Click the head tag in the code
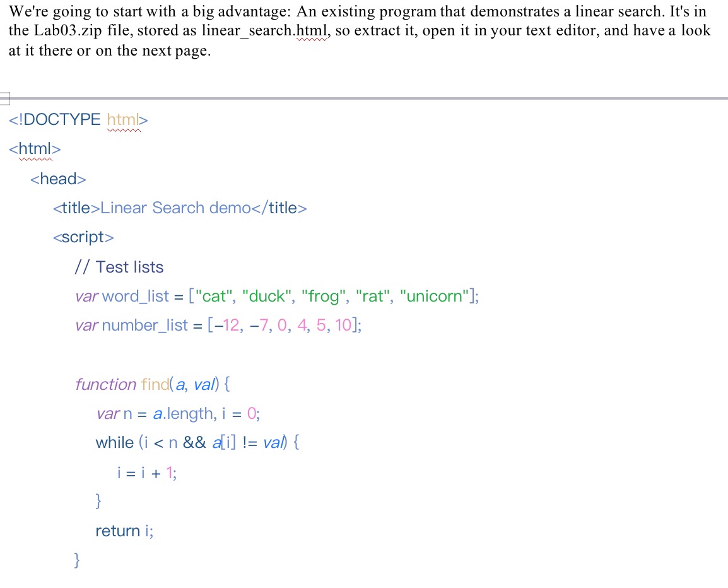 pyautogui.click(x=58, y=179)
